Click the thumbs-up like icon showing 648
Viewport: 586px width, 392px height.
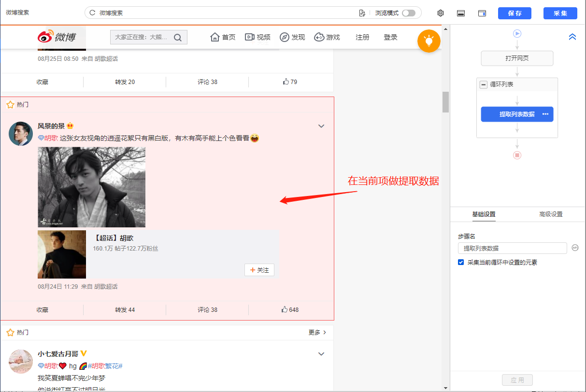pyautogui.click(x=285, y=309)
